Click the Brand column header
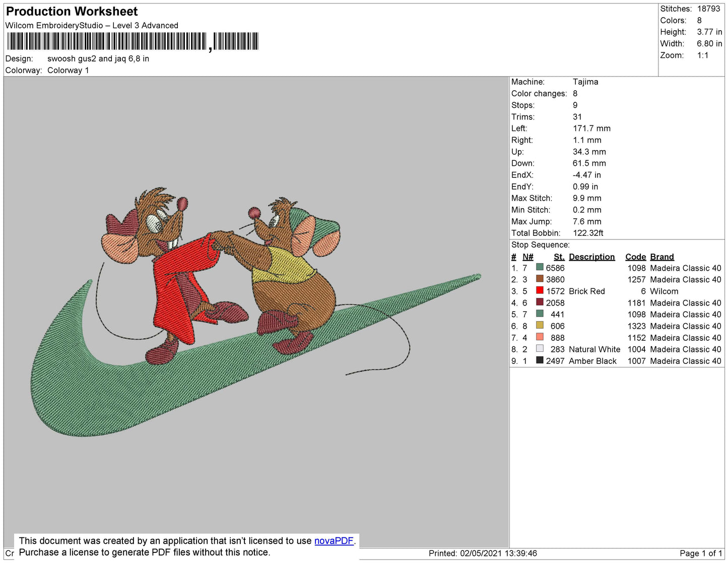 (661, 257)
